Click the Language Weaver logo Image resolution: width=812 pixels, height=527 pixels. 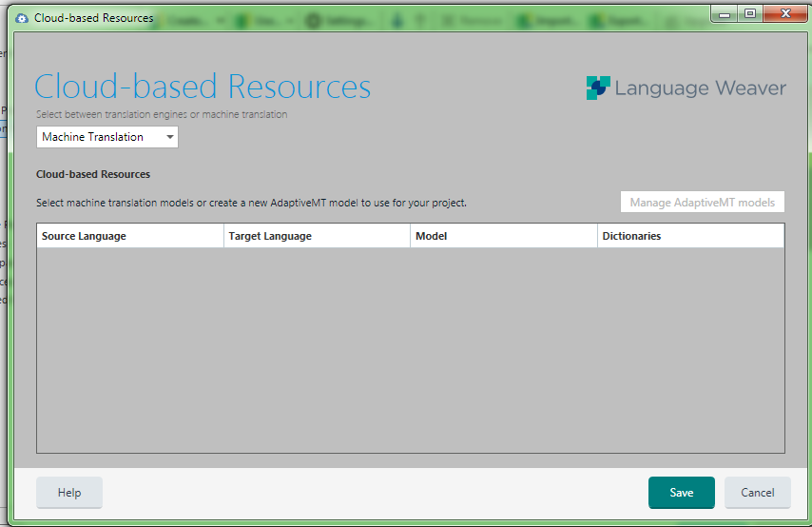[x=686, y=88]
